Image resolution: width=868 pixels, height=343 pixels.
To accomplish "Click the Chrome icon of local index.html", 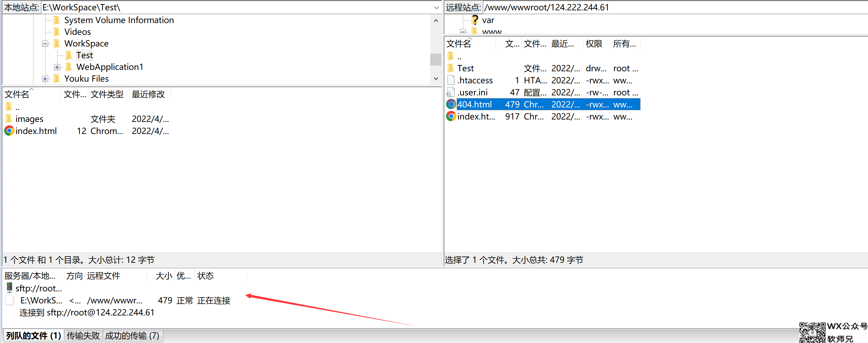I will tap(9, 131).
